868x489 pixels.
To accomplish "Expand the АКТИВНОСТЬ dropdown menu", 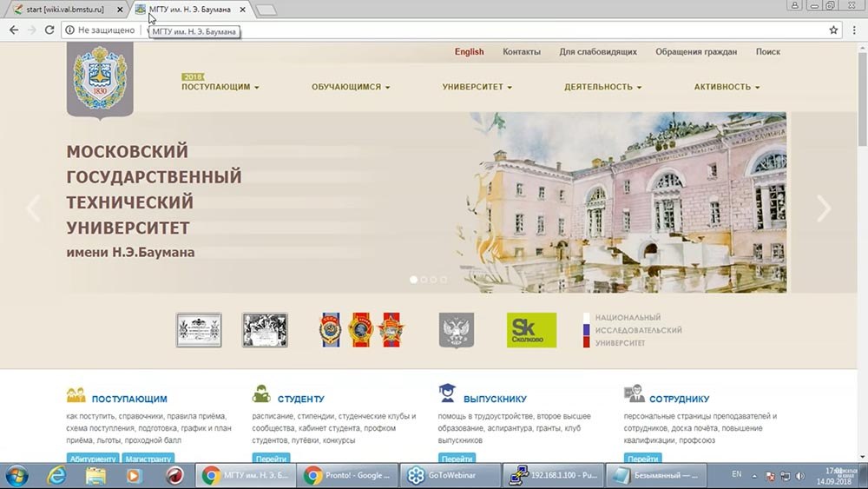I will pyautogui.click(x=727, y=87).
